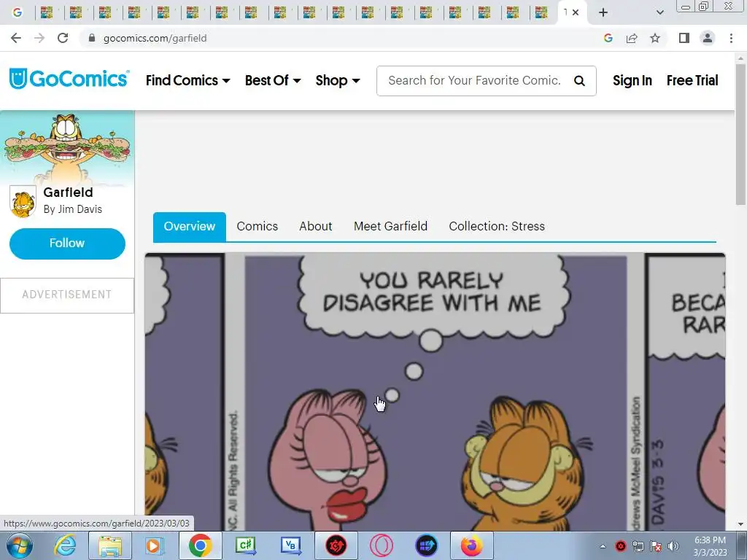Open File Explorer from the taskbar
Image resolution: width=747 pixels, height=560 pixels.
(x=110, y=545)
